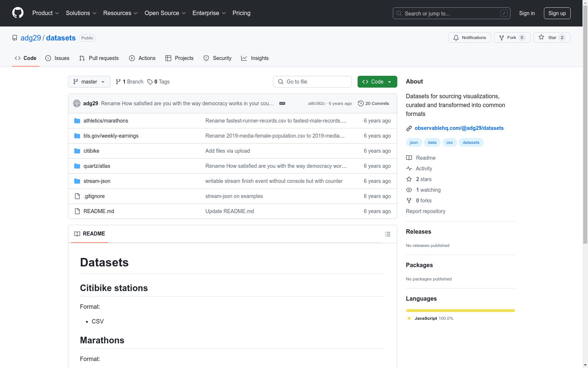Open 'Add files via upload' commit message
Viewport: 588px width, 368px height.
228,151
